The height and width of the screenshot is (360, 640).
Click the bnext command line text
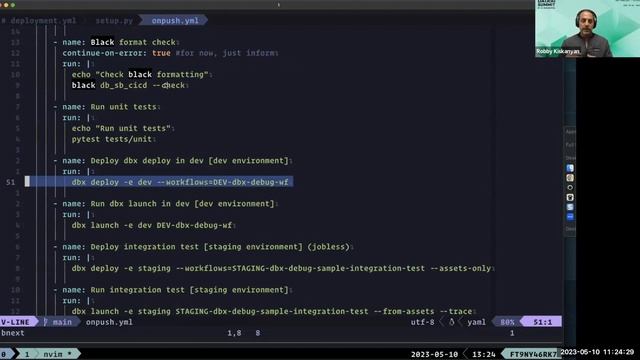pyautogui.click(x=13, y=333)
